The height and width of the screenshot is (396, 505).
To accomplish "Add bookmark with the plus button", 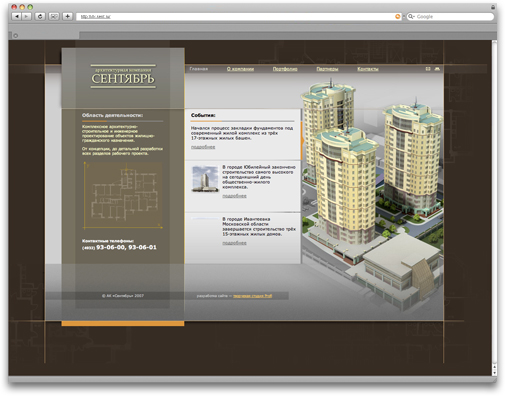I will tap(68, 16).
